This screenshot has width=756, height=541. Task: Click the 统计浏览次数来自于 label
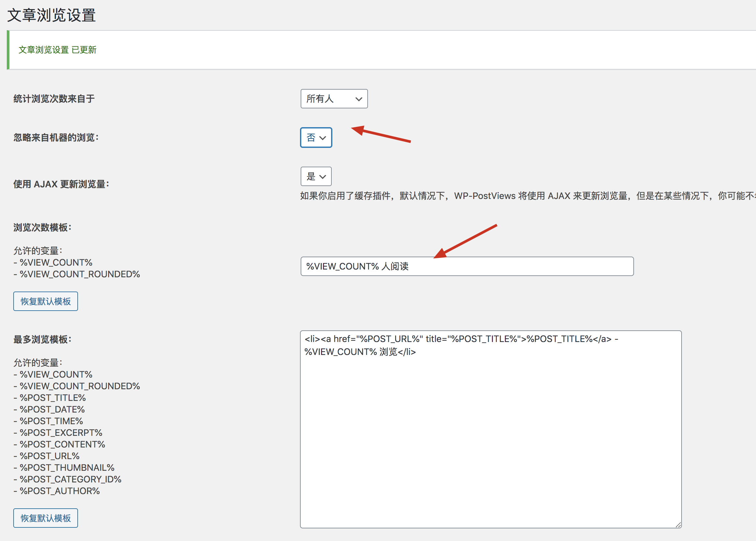pyautogui.click(x=54, y=99)
